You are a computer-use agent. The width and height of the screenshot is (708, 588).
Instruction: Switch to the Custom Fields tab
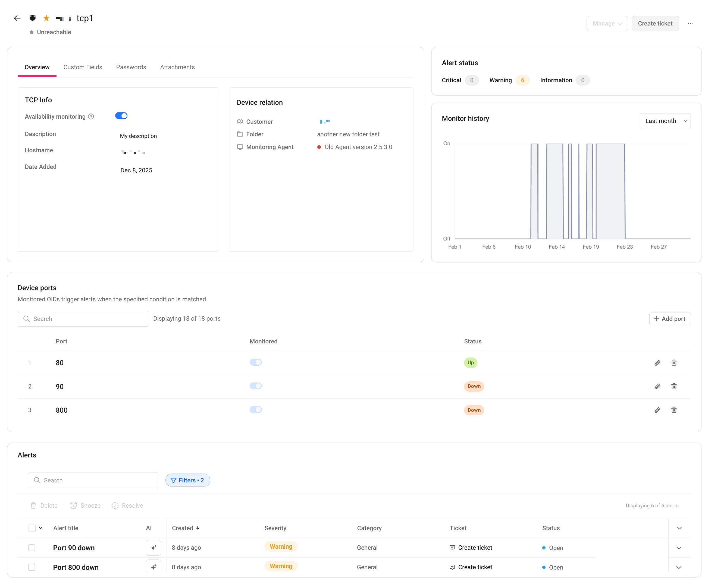point(83,67)
